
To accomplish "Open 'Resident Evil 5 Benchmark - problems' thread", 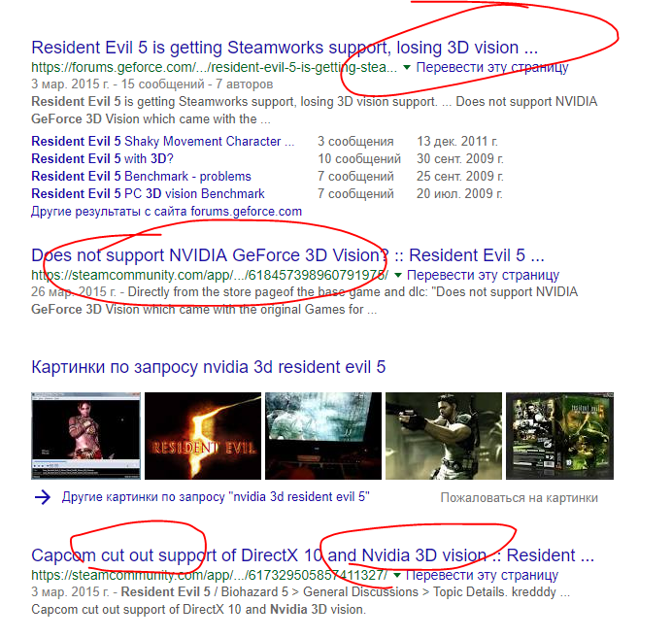I will point(141,177).
